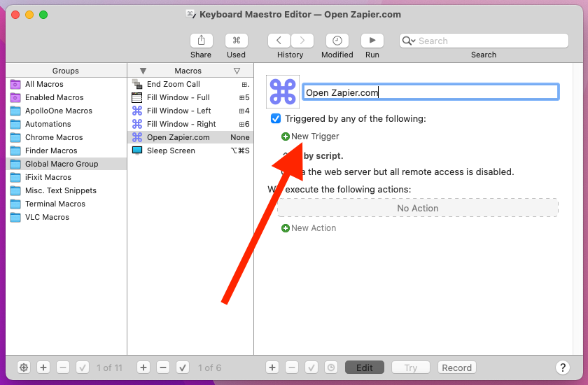This screenshot has height=385, width=588.
Task: Remove the selected macro group
Action: tap(62, 367)
